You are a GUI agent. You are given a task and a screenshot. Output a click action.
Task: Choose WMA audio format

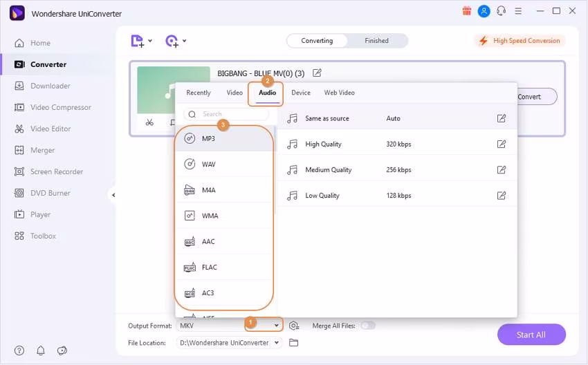click(224, 216)
